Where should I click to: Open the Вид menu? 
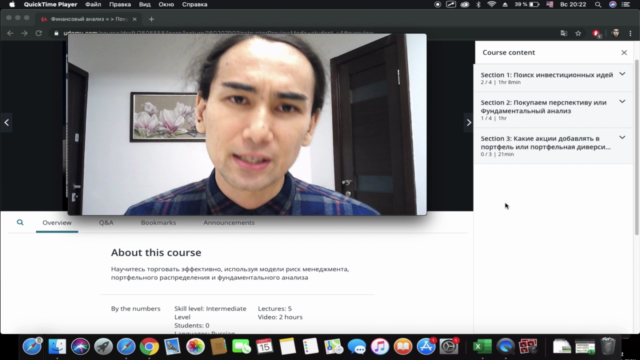pyautogui.click(x=144, y=4)
